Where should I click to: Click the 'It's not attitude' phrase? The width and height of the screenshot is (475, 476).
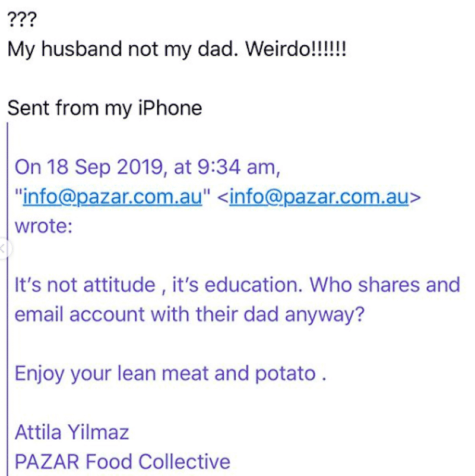[x=85, y=285]
